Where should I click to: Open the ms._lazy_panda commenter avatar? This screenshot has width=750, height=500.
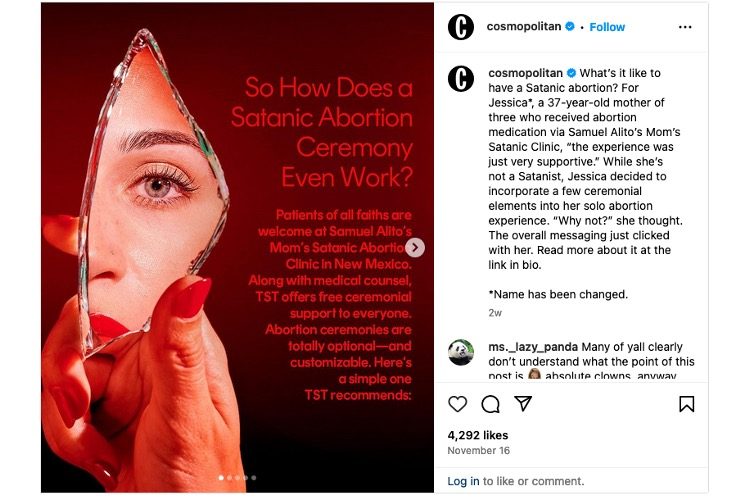coord(461,352)
